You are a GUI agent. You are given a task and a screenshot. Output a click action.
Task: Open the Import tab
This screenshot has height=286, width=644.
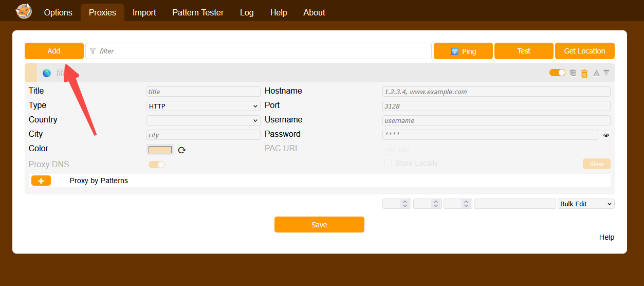[144, 12]
